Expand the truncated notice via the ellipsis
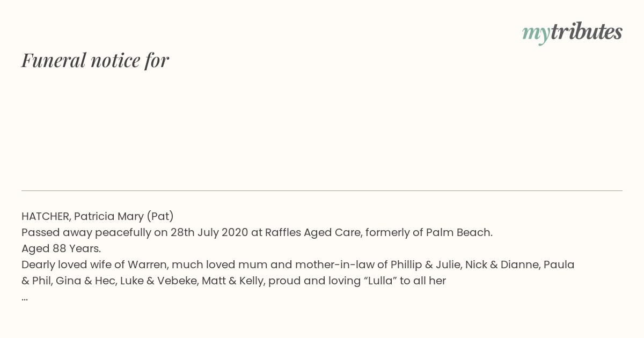 coord(25,298)
